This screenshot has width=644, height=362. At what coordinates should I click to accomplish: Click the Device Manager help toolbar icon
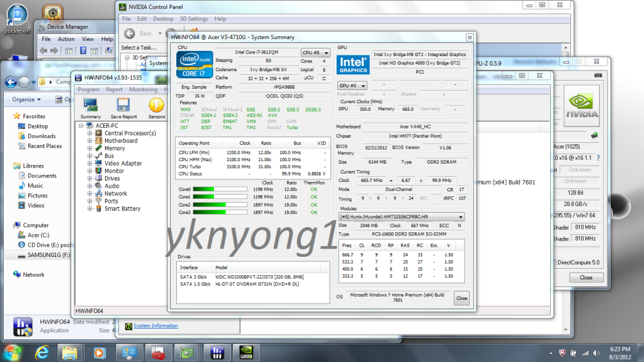coord(83,50)
